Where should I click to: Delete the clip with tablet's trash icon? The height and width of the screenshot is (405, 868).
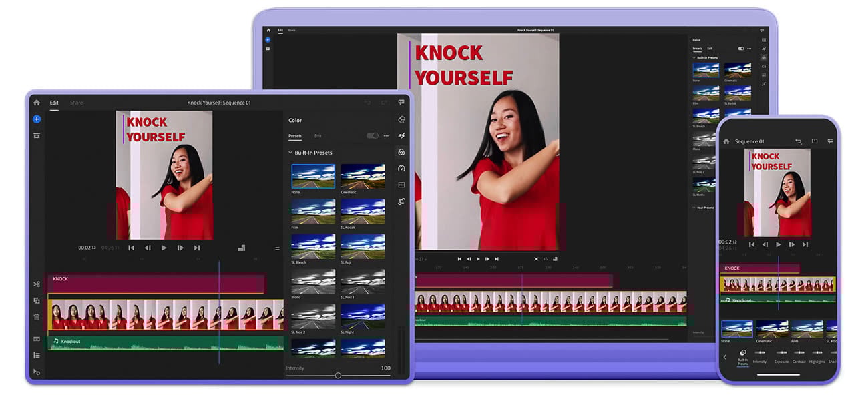pyautogui.click(x=37, y=317)
